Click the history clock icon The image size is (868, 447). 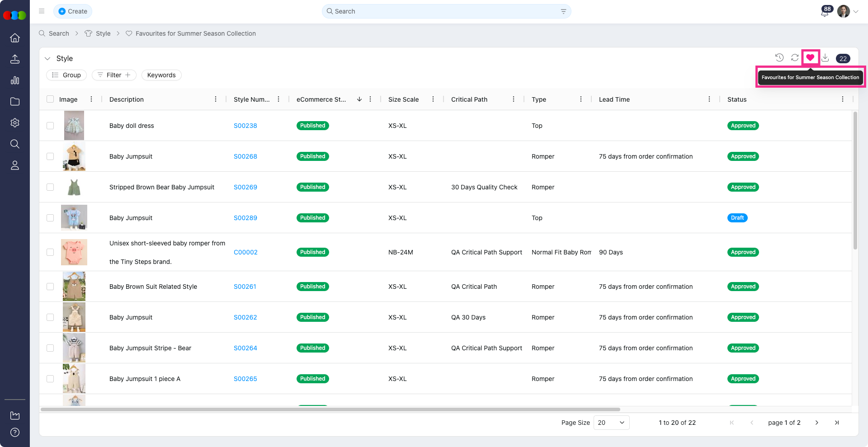(779, 57)
